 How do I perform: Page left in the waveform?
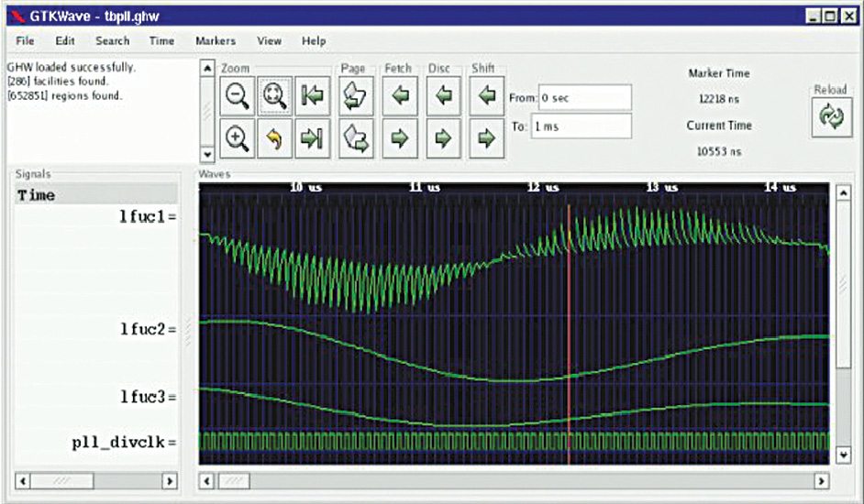tap(355, 96)
